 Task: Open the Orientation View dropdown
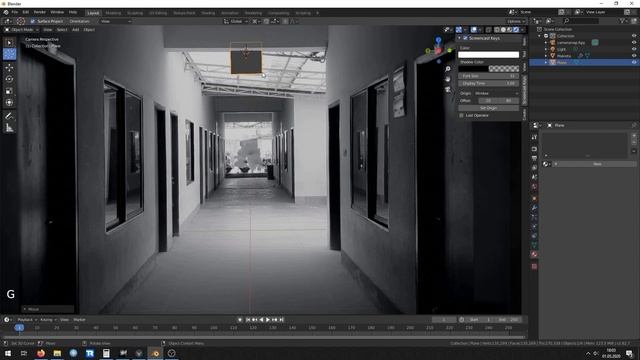(x=116, y=21)
